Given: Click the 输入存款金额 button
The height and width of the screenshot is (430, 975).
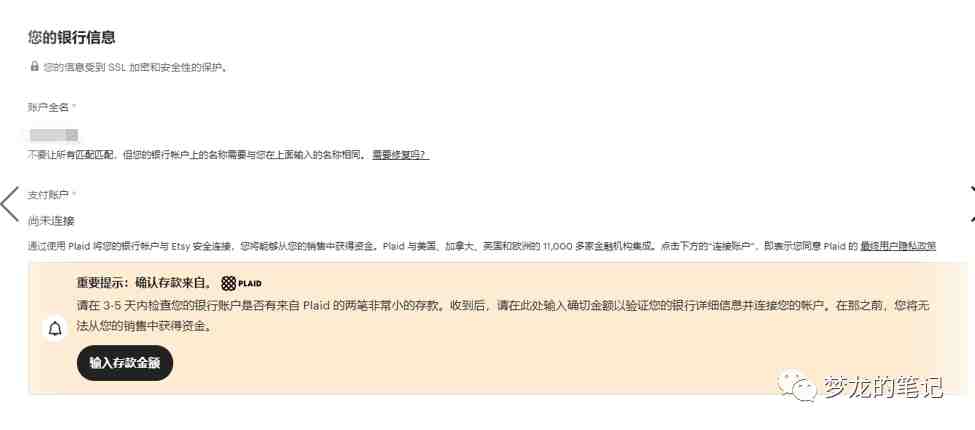Looking at the screenshot, I should coord(125,363).
